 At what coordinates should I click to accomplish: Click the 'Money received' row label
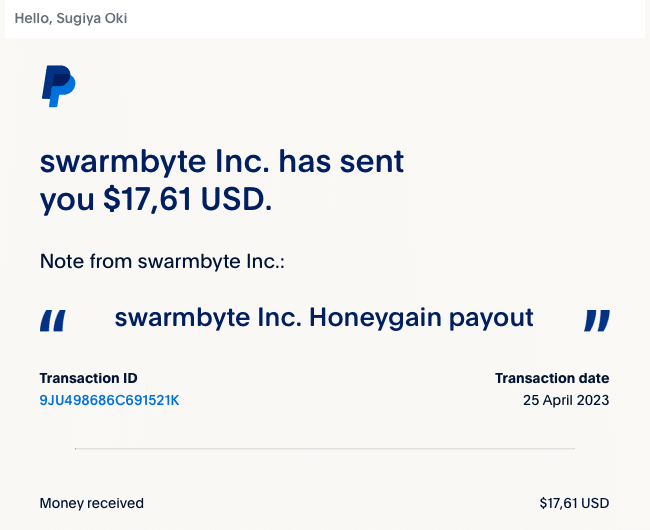pos(92,503)
